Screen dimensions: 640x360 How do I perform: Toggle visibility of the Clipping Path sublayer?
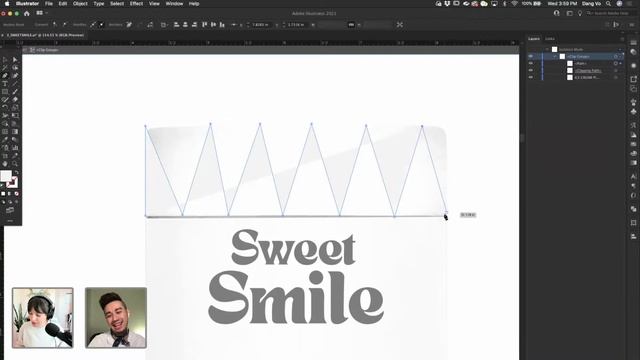[x=531, y=70]
